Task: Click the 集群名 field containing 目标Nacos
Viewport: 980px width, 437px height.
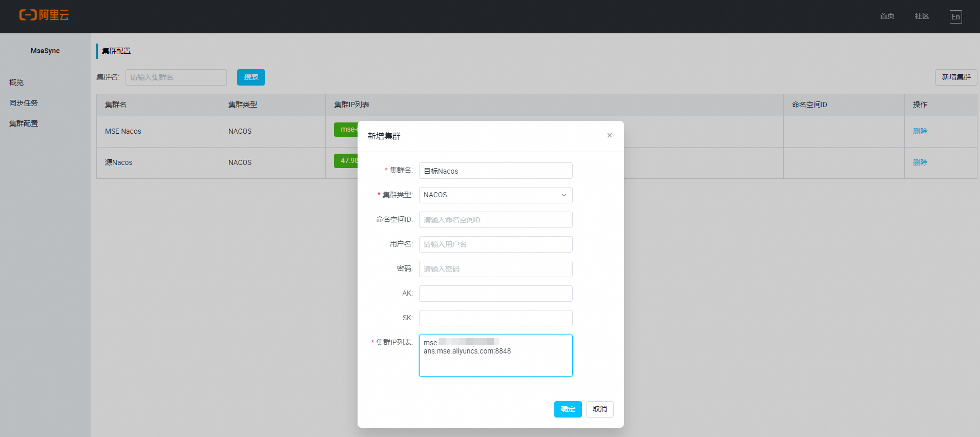Action: (495, 171)
